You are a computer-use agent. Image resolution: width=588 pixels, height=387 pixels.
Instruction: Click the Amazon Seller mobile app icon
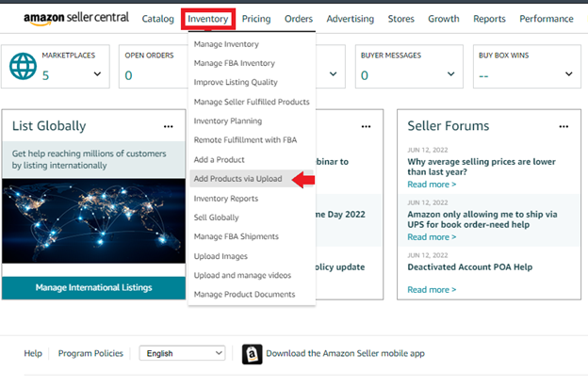point(252,354)
